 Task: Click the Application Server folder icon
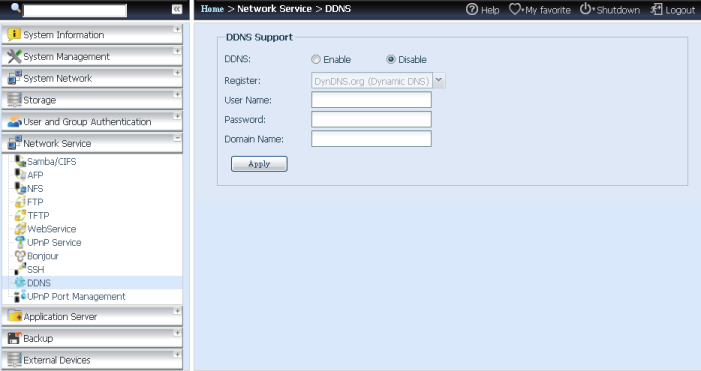click(x=15, y=316)
